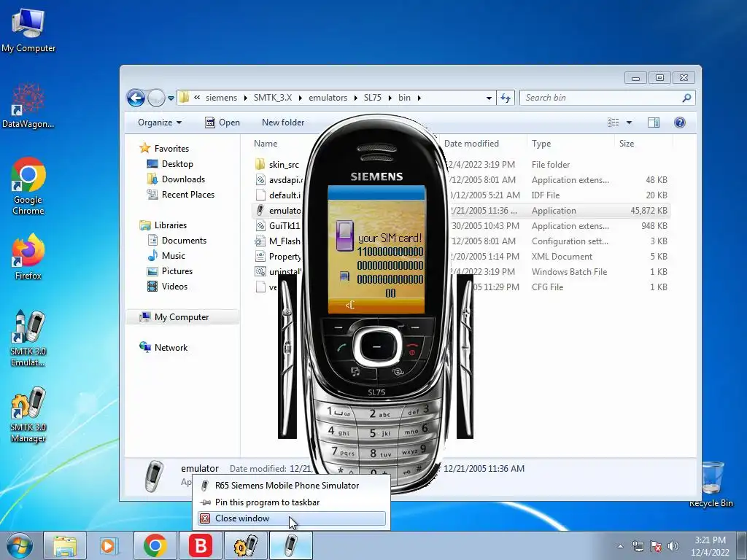Click the taskbar clock showing 3:21 PM
This screenshot has height=560, width=747.
pyautogui.click(x=710, y=546)
